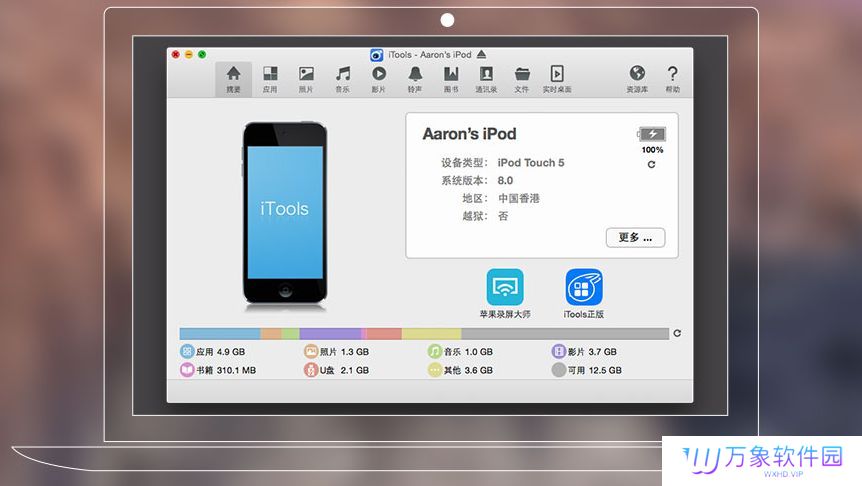Click the battery charging icon
862x486 pixels.
coord(652,134)
